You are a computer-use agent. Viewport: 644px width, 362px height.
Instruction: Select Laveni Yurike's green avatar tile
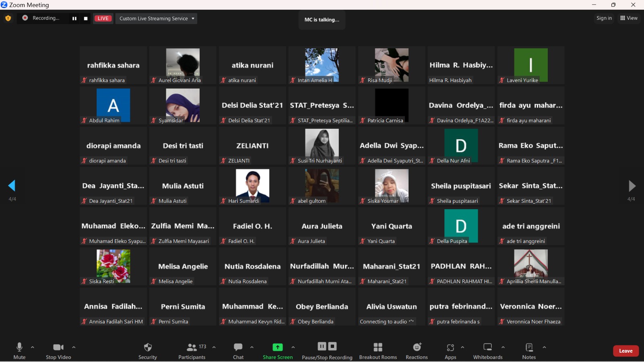coord(531,65)
